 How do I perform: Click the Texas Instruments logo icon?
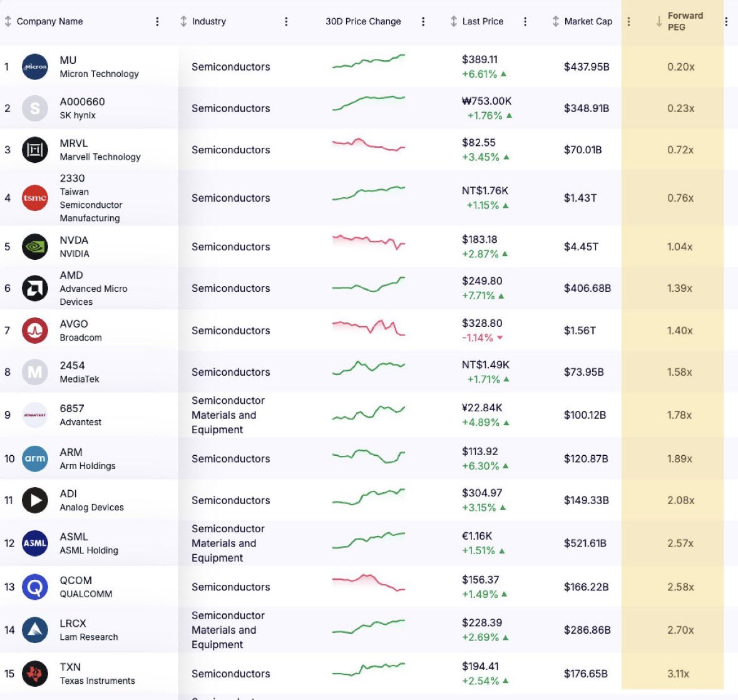tap(35, 674)
